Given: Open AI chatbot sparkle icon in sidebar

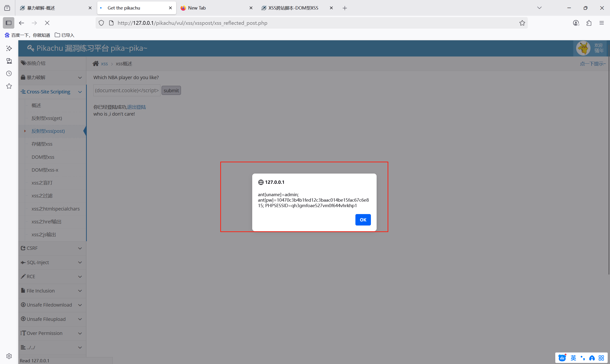Looking at the screenshot, I should pos(9,48).
